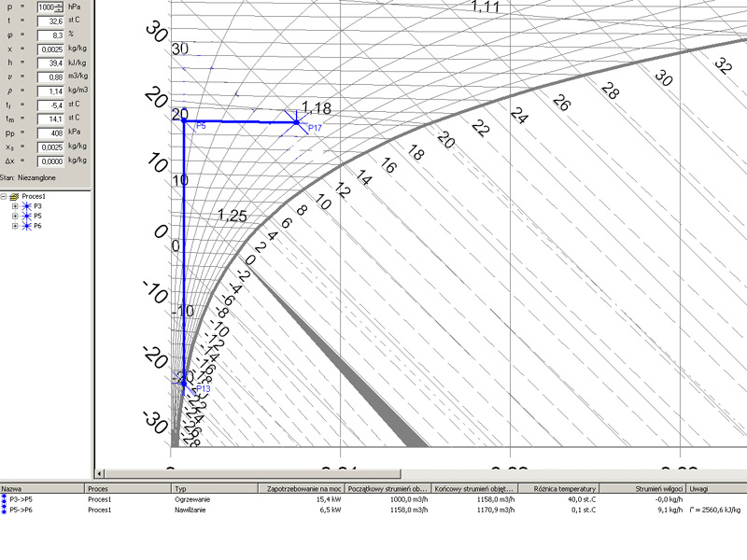The image size is (747, 560).
Task: Expand the P6 tree node
Action: (15, 226)
